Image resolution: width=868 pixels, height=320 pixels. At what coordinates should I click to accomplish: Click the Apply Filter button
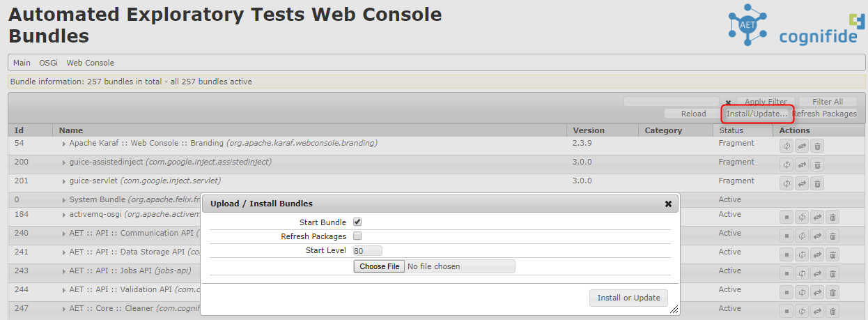click(x=766, y=102)
